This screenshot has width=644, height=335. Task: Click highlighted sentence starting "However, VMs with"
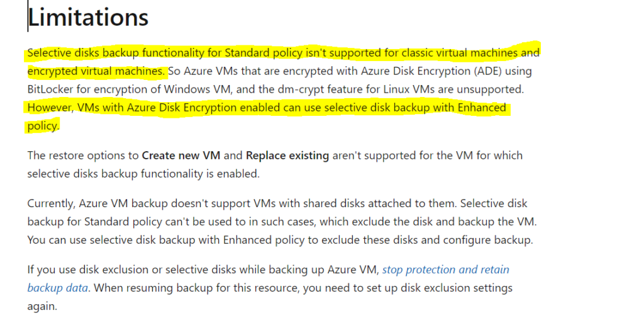point(267,108)
